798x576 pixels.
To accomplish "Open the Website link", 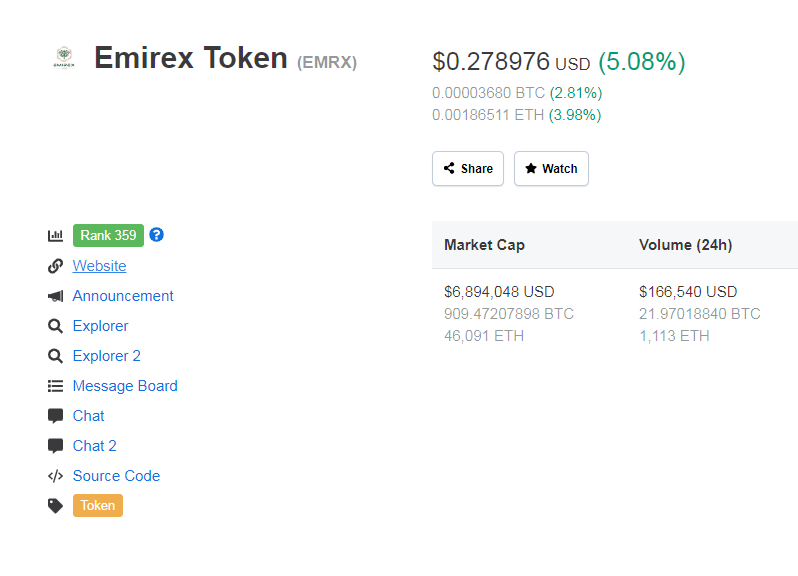I will 99,266.
